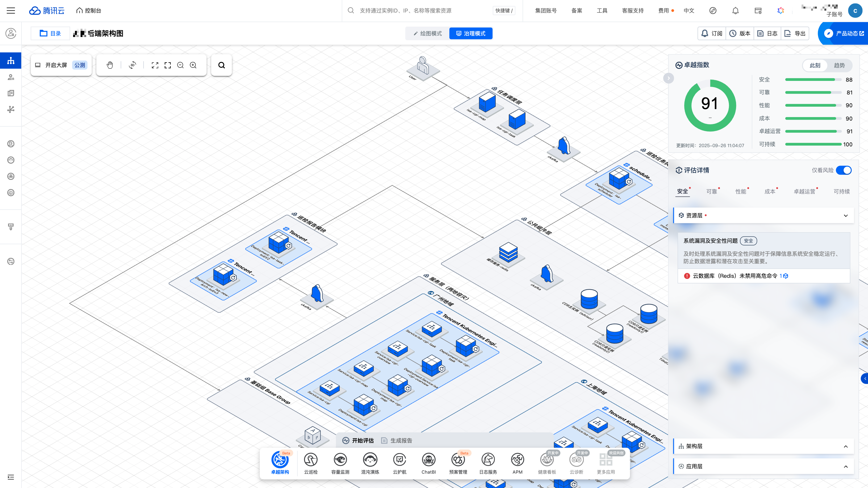868x488 pixels.
Task: Collapse the 资源层 section
Action: click(845, 216)
